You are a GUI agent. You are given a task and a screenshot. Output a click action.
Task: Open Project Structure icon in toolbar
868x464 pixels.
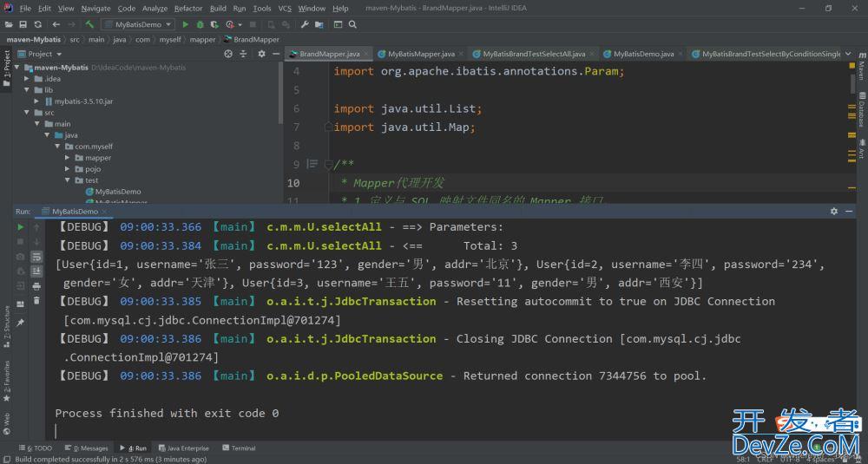click(x=319, y=24)
